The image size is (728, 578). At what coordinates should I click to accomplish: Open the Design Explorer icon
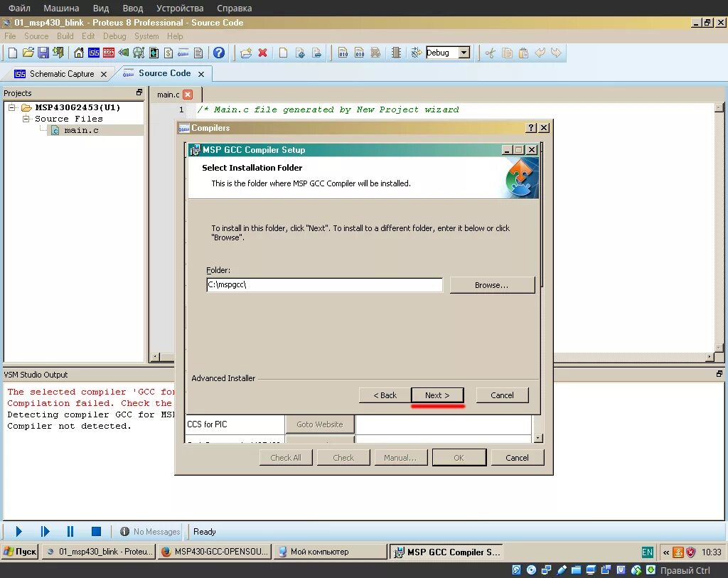point(154,53)
